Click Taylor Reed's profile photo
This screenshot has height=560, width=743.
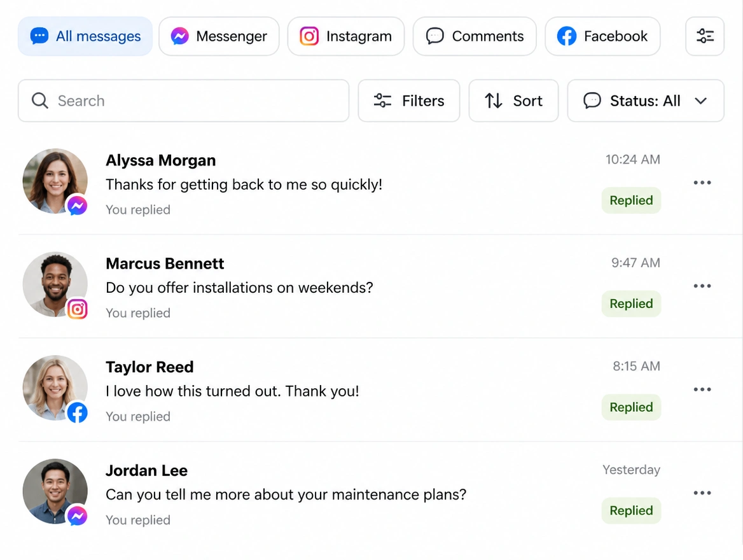pyautogui.click(x=55, y=388)
